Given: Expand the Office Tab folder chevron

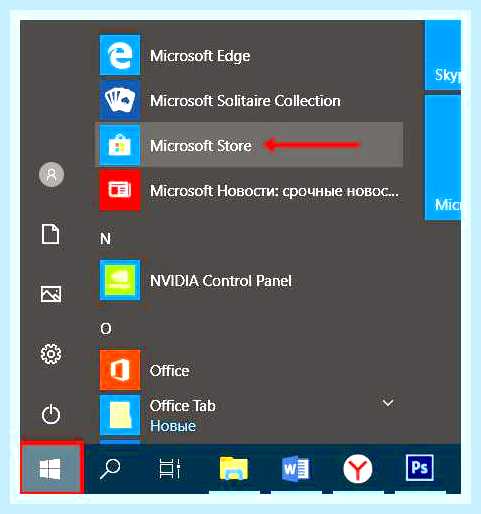Looking at the screenshot, I should [388, 403].
